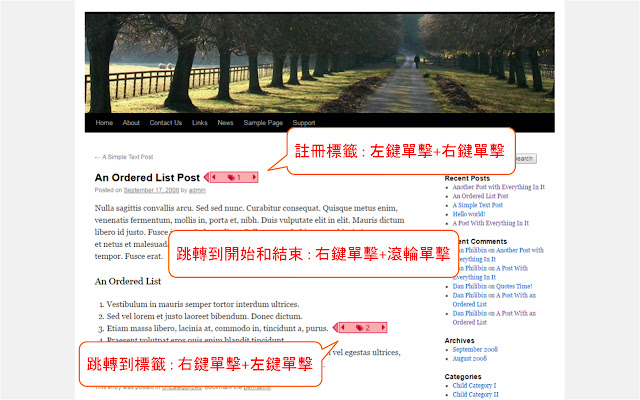
Task: Click the September 17, 2008 date link
Action: (x=151, y=190)
